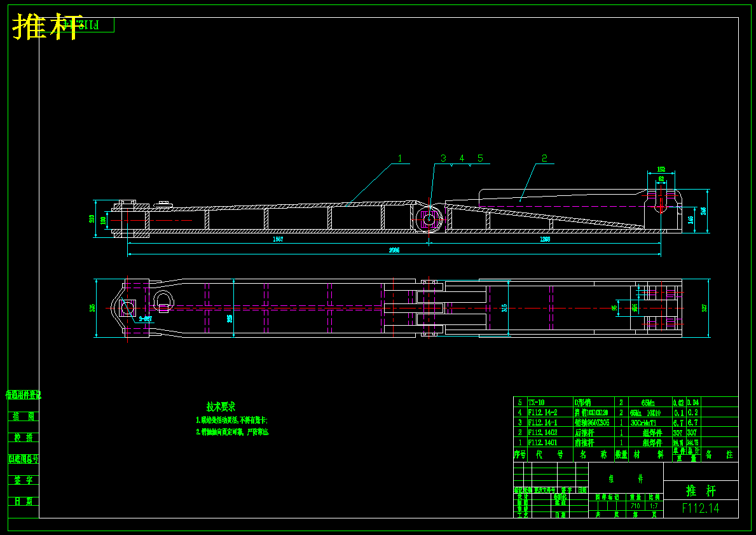Click the 签字 side label
The width and height of the screenshot is (756, 535).
pos(23,480)
